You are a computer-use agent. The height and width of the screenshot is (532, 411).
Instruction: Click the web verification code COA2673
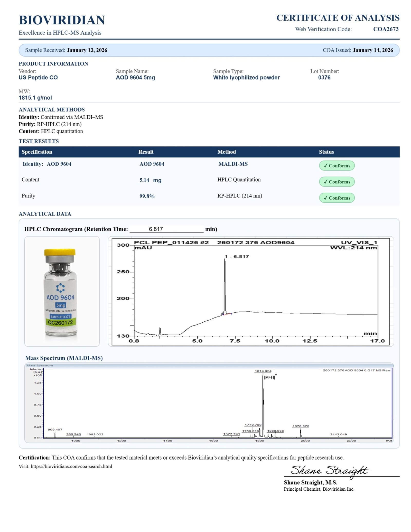click(x=386, y=29)
